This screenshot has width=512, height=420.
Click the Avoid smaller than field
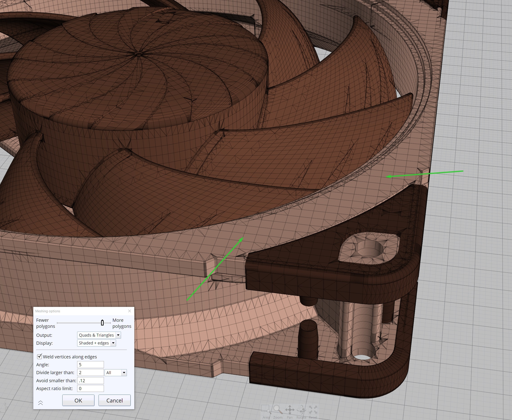[x=90, y=381]
